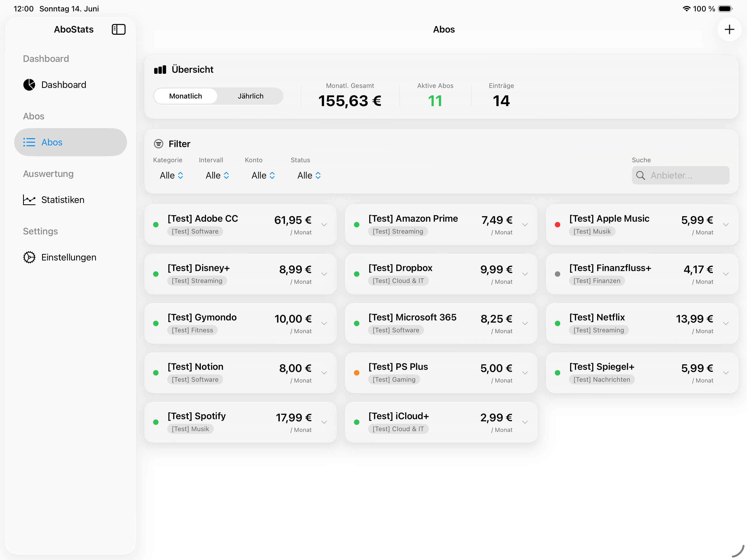Click the [Test] Software tag on Adobe CC
Image resolution: width=747 pixels, height=560 pixels.
click(x=195, y=231)
